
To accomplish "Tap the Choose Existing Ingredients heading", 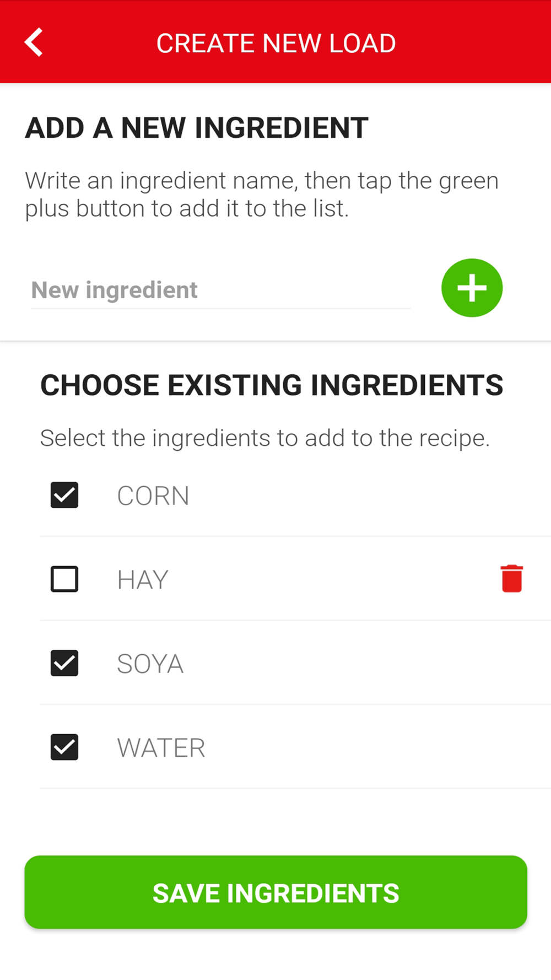I will 272,385.
